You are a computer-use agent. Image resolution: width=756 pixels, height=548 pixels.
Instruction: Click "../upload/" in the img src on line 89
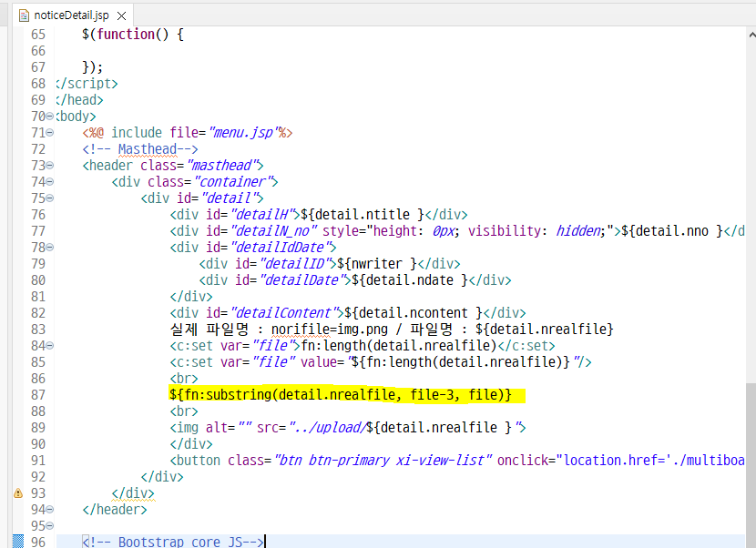327,428
